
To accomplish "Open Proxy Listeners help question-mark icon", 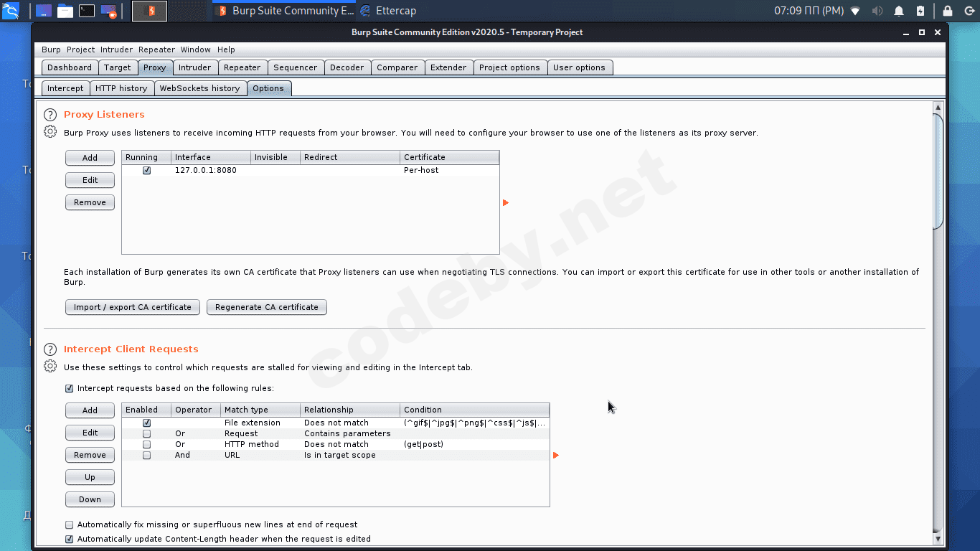I will coord(50,115).
